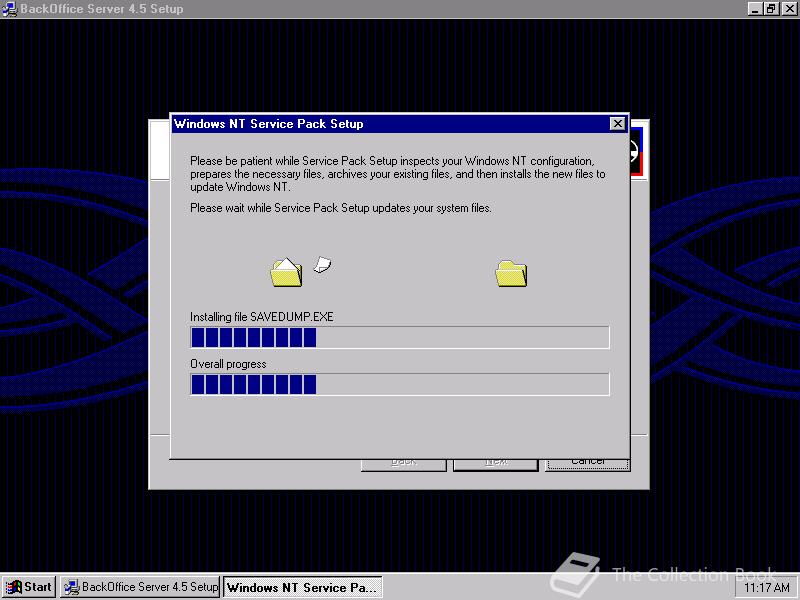Click the source folder icon with a document in it
The width and height of the screenshot is (800, 600).
point(286,272)
